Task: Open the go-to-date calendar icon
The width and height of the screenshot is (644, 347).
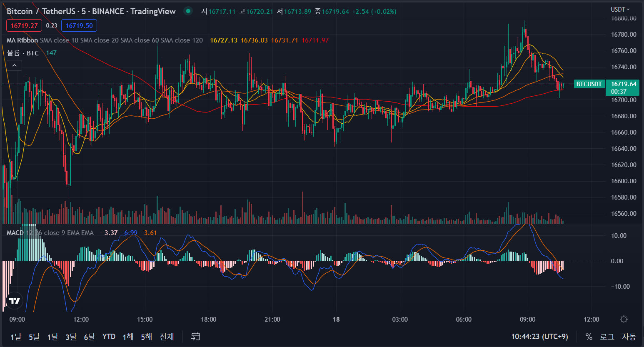Action: click(196, 336)
